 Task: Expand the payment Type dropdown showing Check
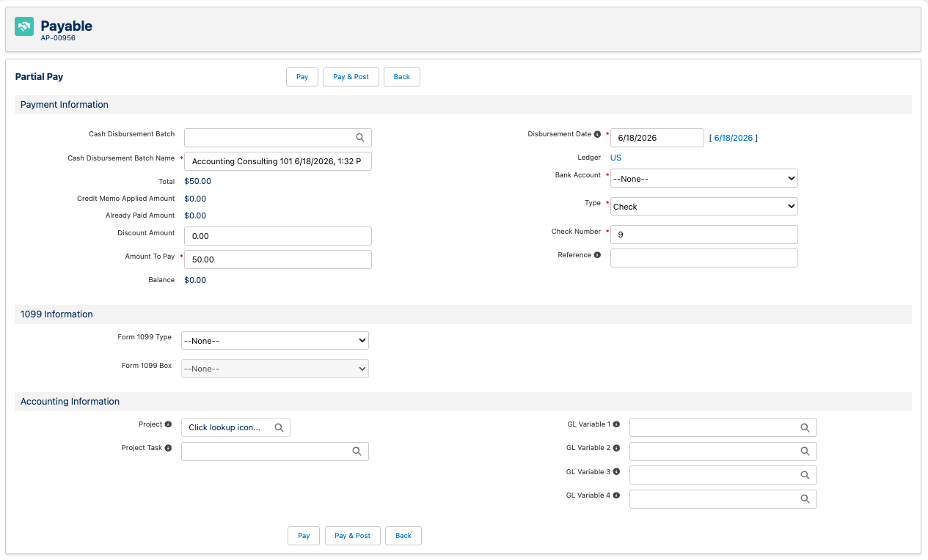pos(704,206)
